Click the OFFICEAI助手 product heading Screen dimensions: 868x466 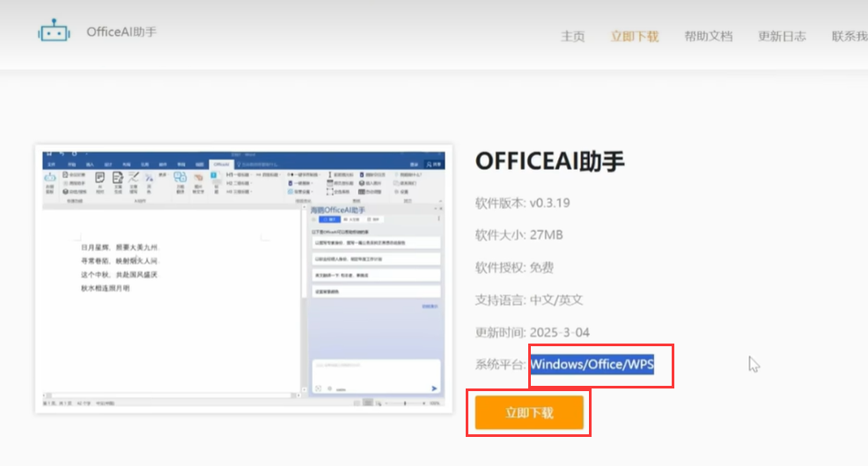pos(549,161)
